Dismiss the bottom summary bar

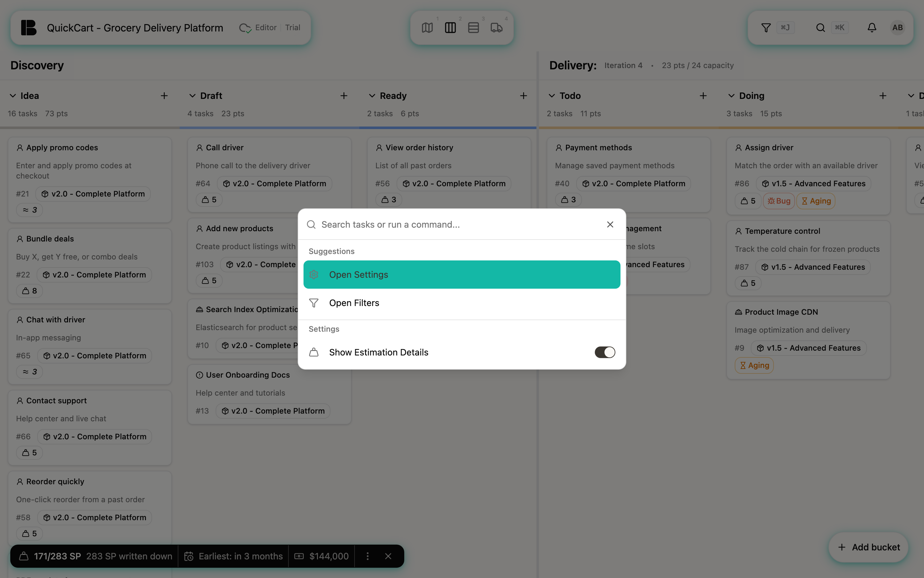coord(388,556)
